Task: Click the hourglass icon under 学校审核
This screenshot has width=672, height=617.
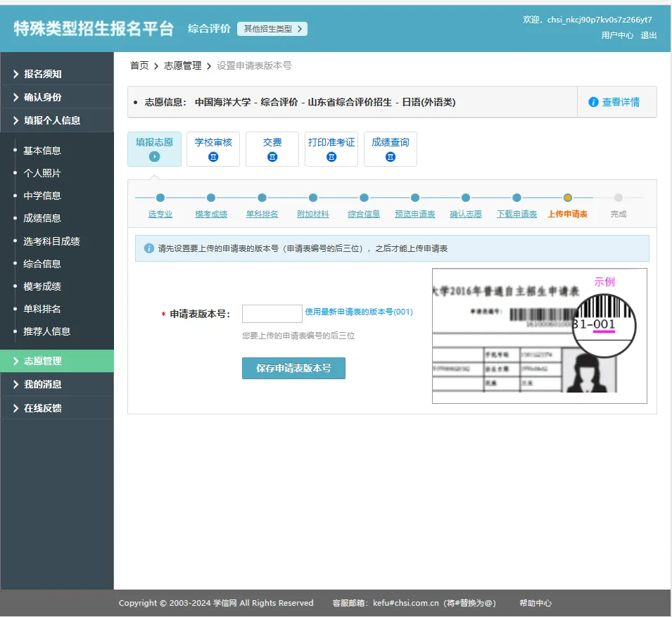Action: click(x=213, y=157)
